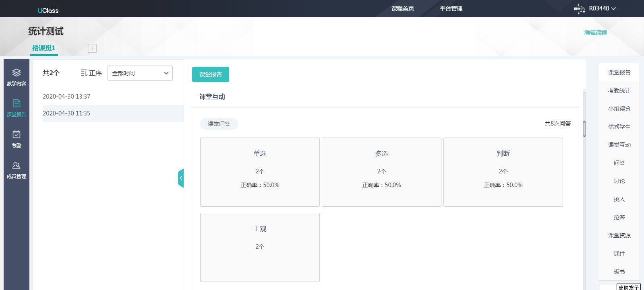This screenshot has width=644, height=290.
Task: Jump to 问答 subsection
Action: click(x=619, y=163)
